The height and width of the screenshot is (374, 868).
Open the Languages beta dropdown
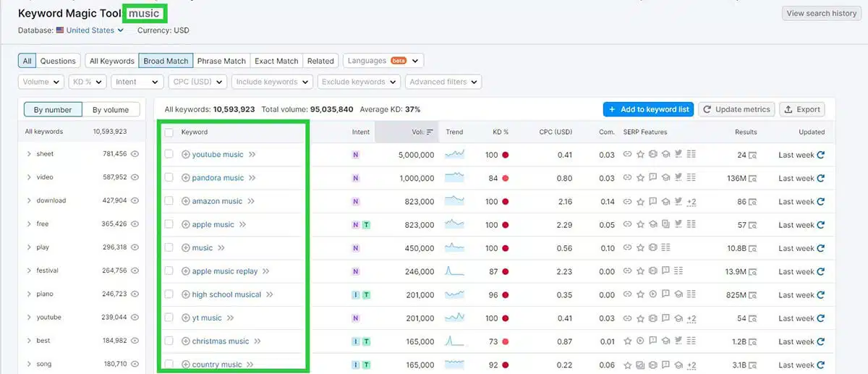383,61
